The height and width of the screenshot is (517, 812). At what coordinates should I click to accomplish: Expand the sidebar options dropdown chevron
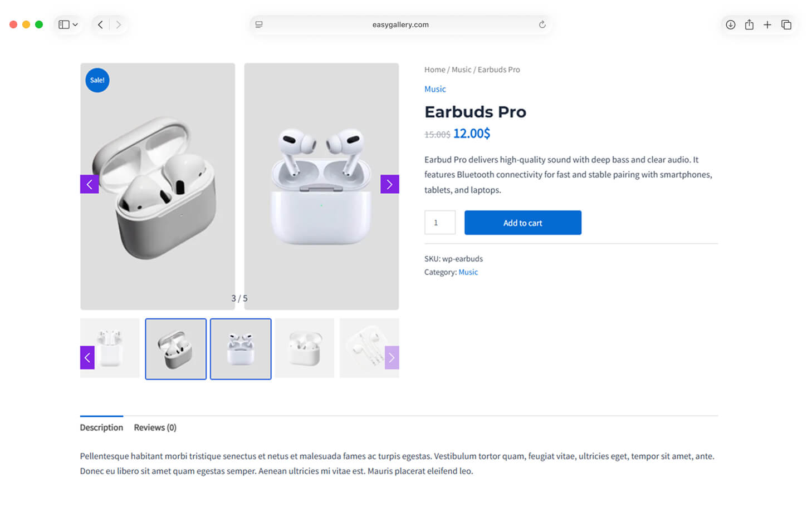point(75,24)
